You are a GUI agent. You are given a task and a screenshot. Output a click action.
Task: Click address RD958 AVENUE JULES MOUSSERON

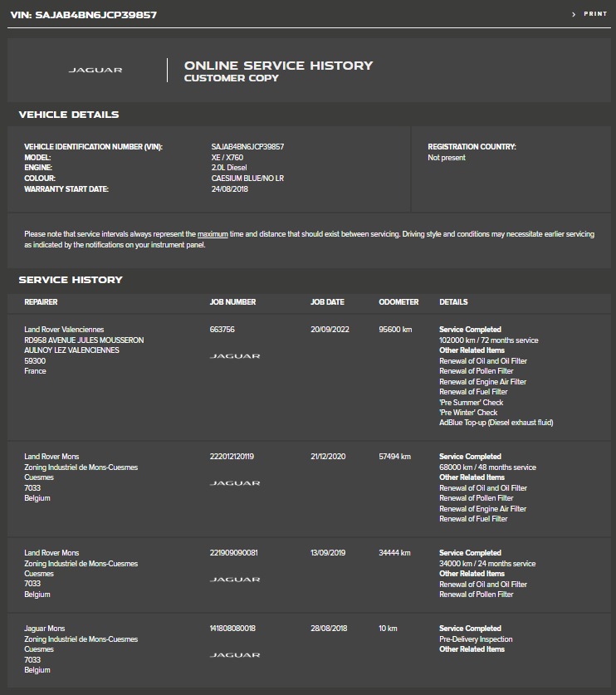[84, 340]
